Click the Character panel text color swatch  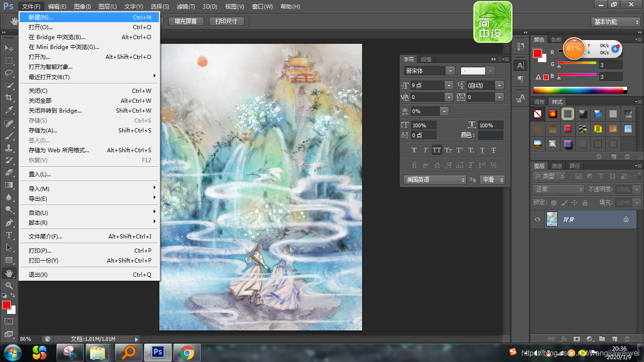tap(490, 135)
